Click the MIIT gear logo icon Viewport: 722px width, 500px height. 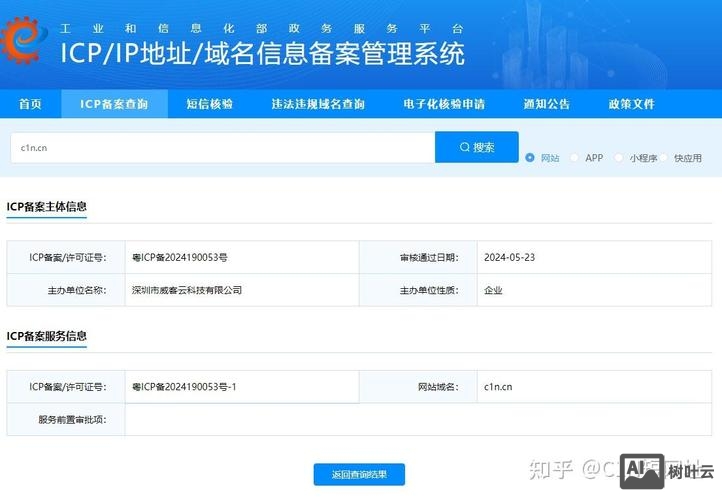click(22, 40)
